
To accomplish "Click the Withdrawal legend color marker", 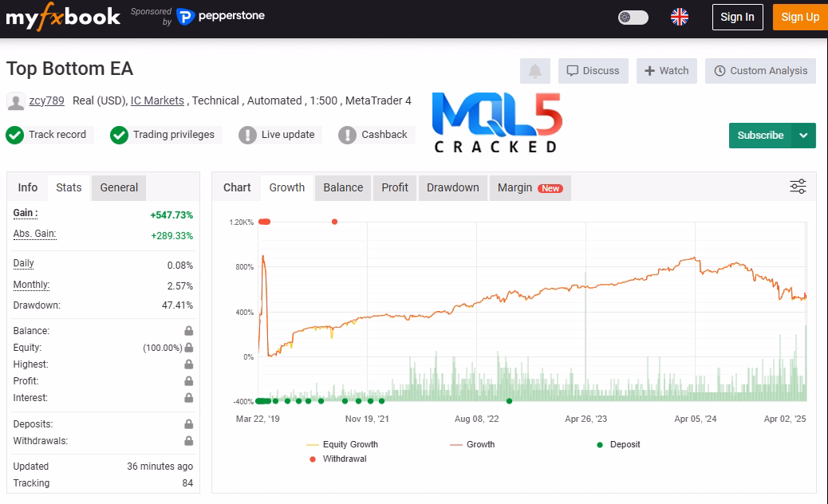I will coord(312,459).
